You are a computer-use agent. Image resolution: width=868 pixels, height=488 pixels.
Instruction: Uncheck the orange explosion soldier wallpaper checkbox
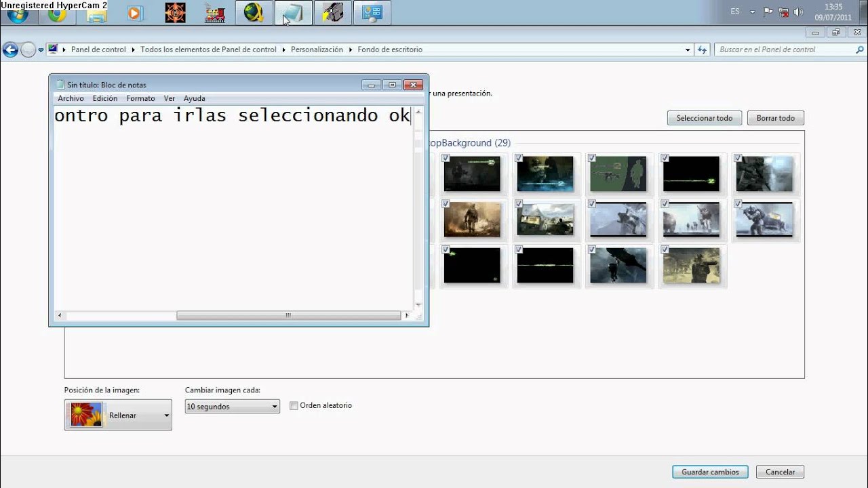(x=446, y=204)
